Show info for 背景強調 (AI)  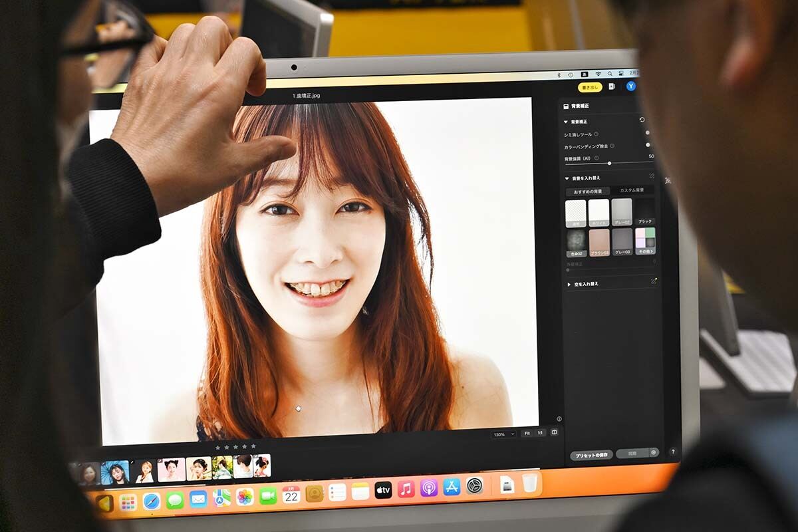pyautogui.click(x=597, y=158)
